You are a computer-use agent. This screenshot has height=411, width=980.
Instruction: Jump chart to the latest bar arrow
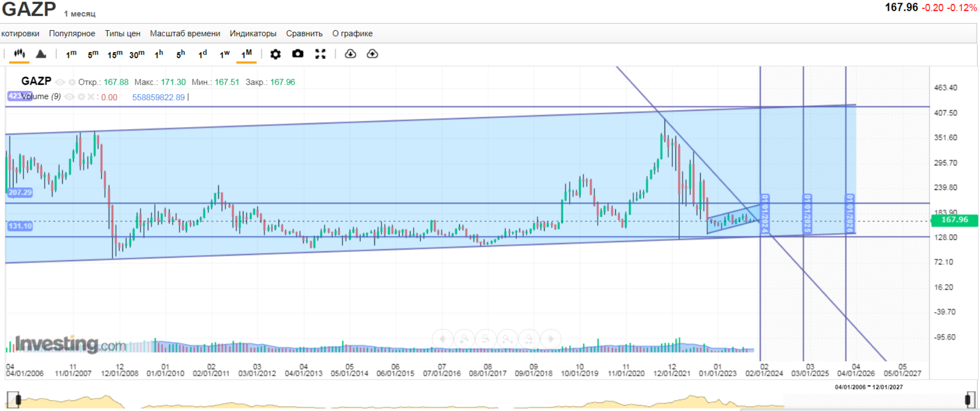coord(551,339)
